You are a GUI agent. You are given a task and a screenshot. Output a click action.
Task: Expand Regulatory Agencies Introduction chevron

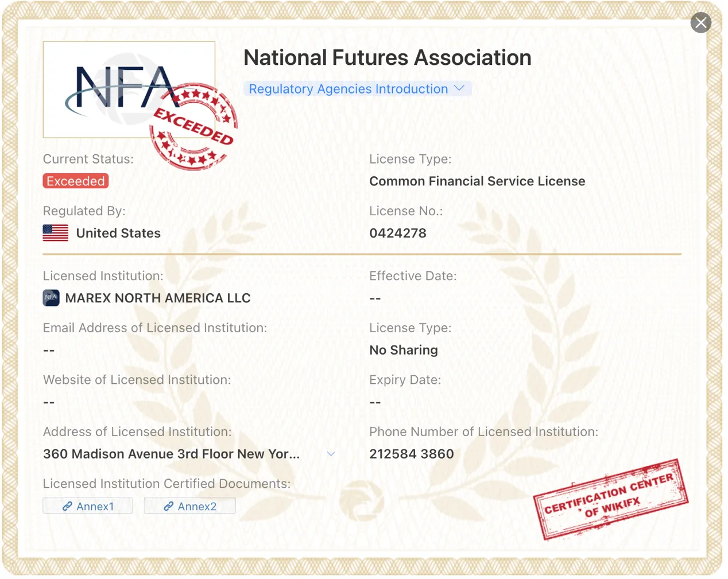click(x=459, y=88)
